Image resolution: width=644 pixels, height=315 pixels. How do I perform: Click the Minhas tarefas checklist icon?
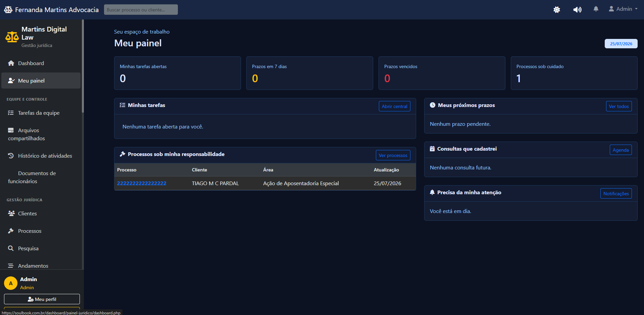122,105
